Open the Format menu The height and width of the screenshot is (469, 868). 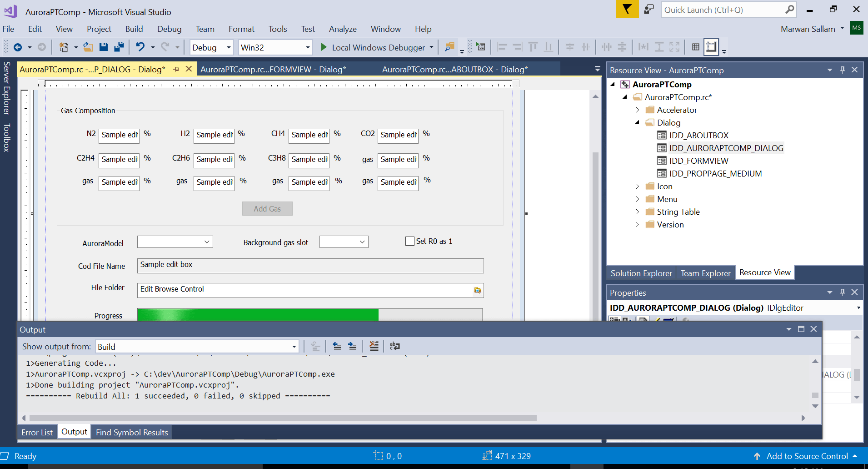pos(241,29)
